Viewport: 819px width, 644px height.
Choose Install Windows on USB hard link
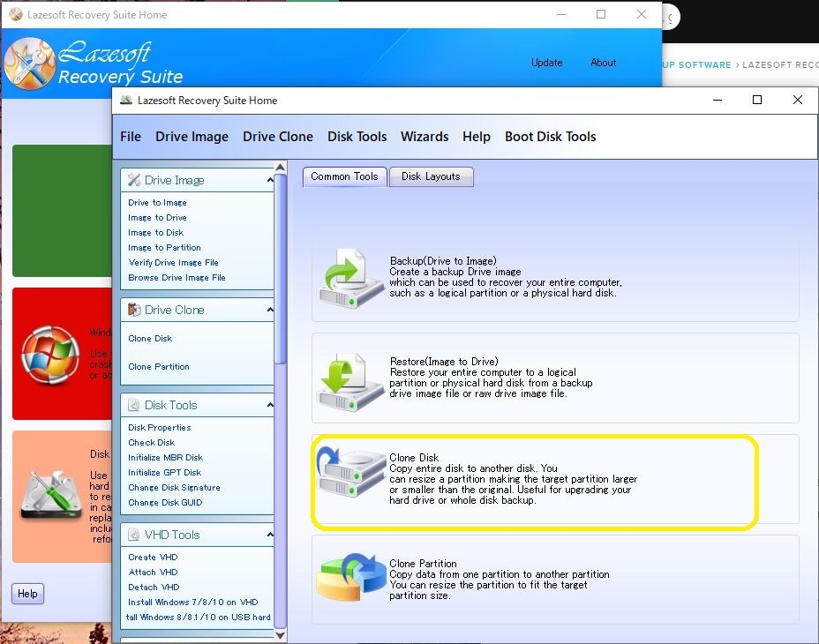199,618
